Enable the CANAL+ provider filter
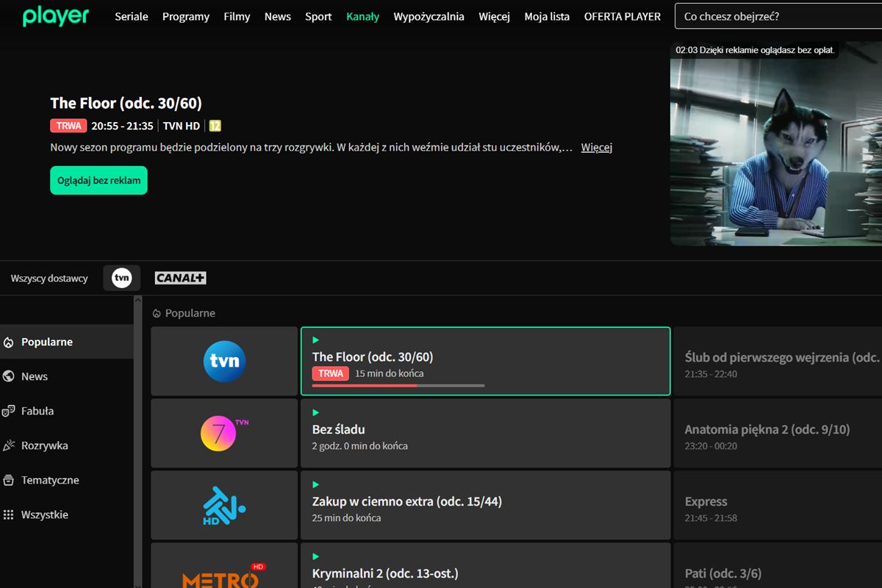The height and width of the screenshot is (588, 882). tap(180, 278)
